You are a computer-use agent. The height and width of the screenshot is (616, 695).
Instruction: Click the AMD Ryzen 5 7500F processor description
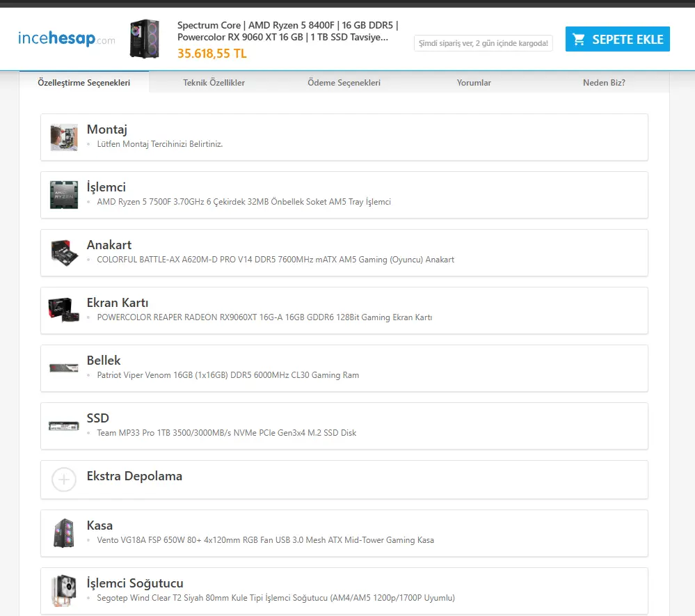(x=243, y=202)
